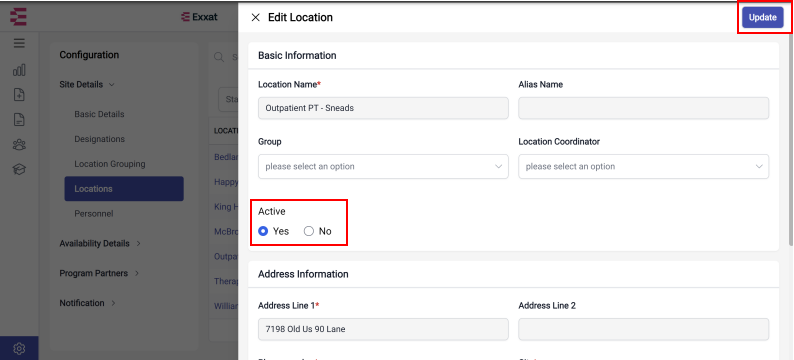794x360 pixels.
Task: Open the Location Coordinator dropdown
Action: pyautogui.click(x=644, y=167)
